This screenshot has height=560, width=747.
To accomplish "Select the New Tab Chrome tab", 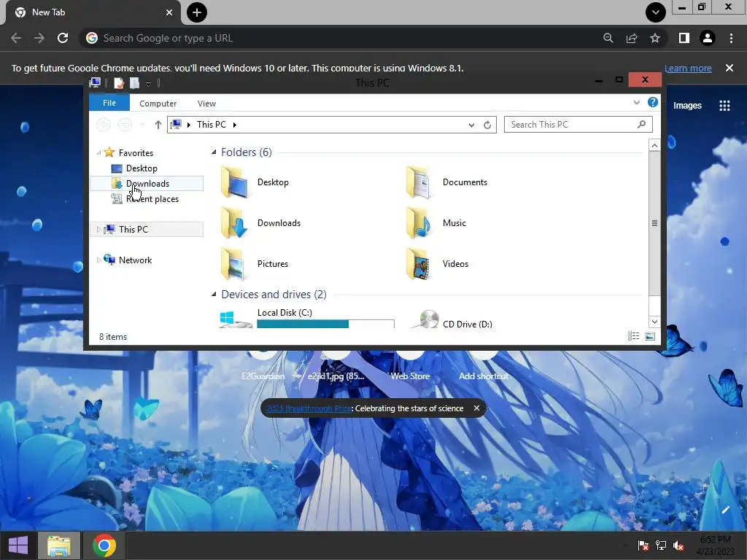I will [x=93, y=12].
